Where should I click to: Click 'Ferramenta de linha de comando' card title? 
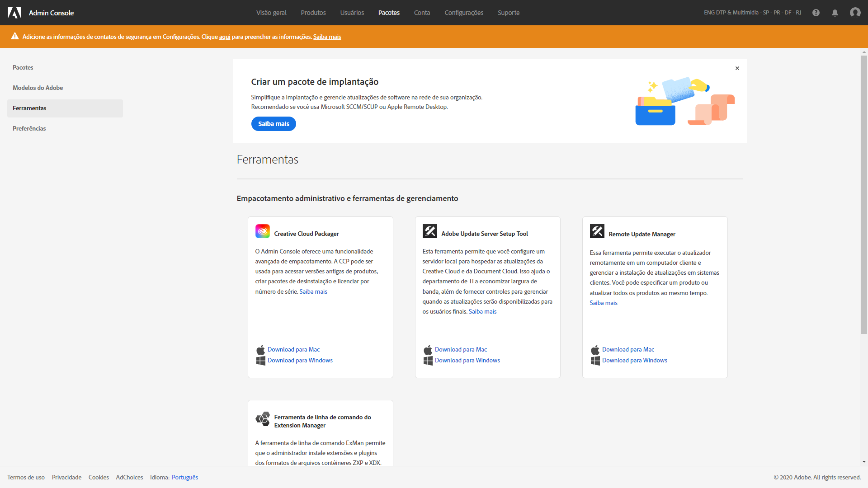(x=322, y=422)
